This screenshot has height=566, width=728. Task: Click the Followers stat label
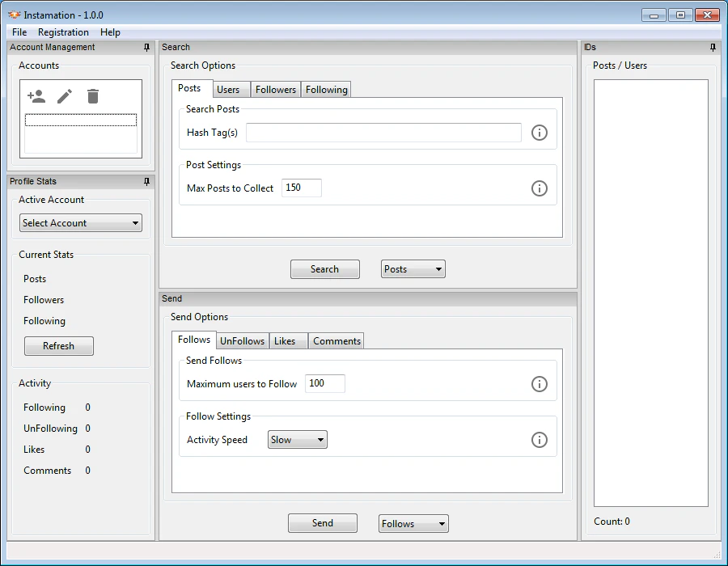[44, 300]
